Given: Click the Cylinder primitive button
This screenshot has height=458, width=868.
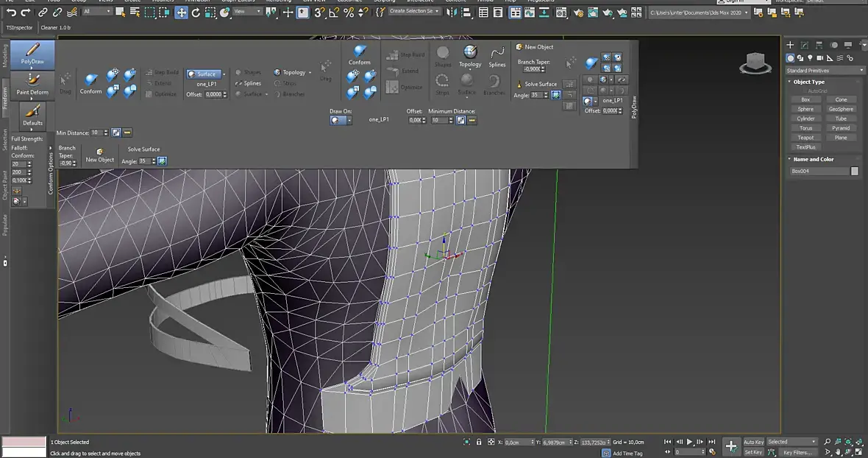Looking at the screenshot, I should (805, 119).
